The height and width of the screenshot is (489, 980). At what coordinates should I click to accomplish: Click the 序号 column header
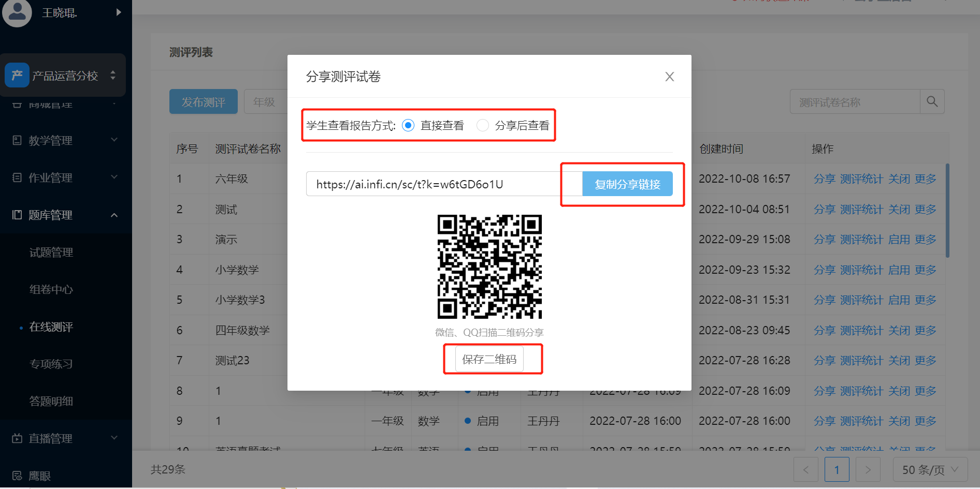pyautogui.click(x=187, y=149)
